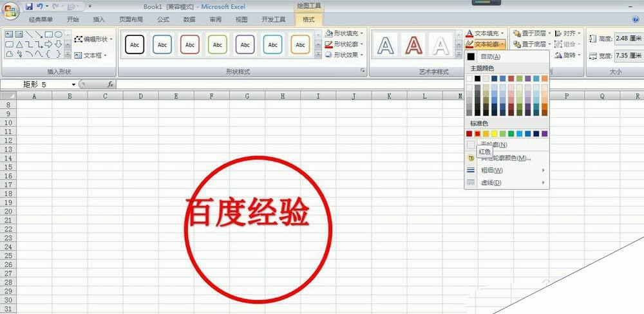Open 粗细(W) submenu
Screen dimensions: 644x314
[x=506, y=170]
